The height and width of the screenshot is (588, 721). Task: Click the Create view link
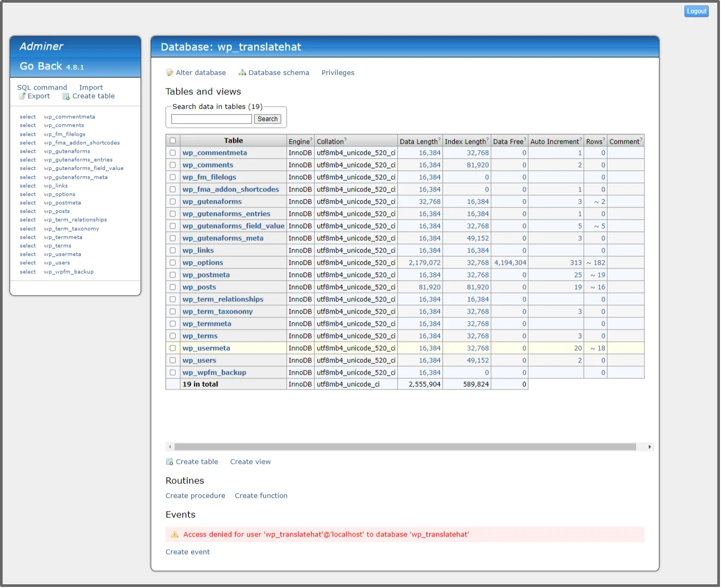(x=250, y=461)
